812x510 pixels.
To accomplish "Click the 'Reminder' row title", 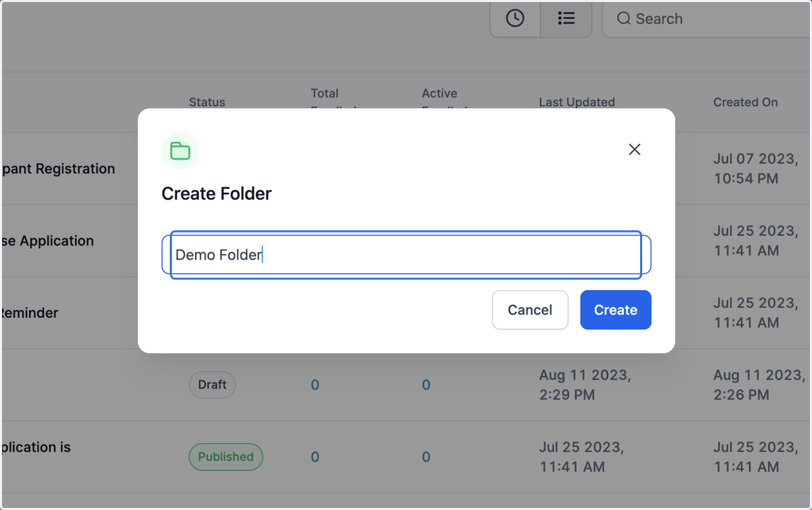I will (30, 313).
